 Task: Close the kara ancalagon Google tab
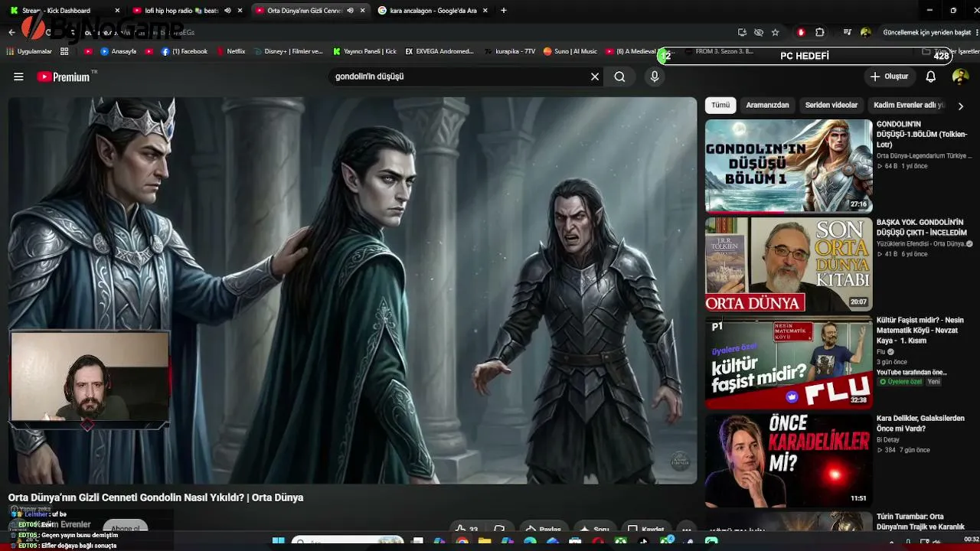[x=485, y=11]
